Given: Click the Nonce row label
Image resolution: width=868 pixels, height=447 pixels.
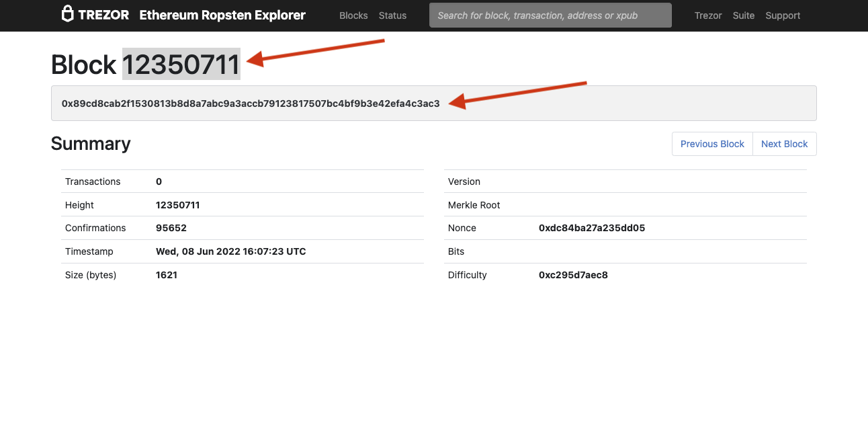Looking at the screenshot, I should coord(462,228).
